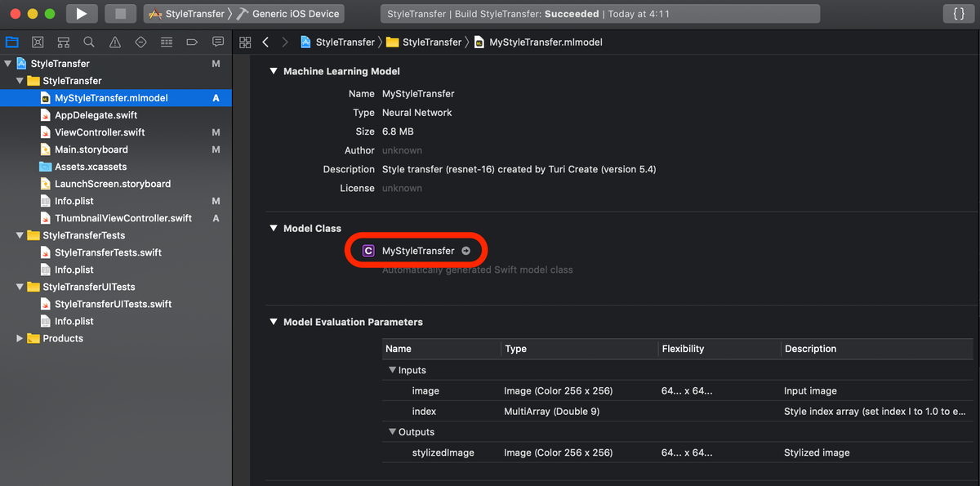
Task: Click the Description column header
Action: point(877,349)
